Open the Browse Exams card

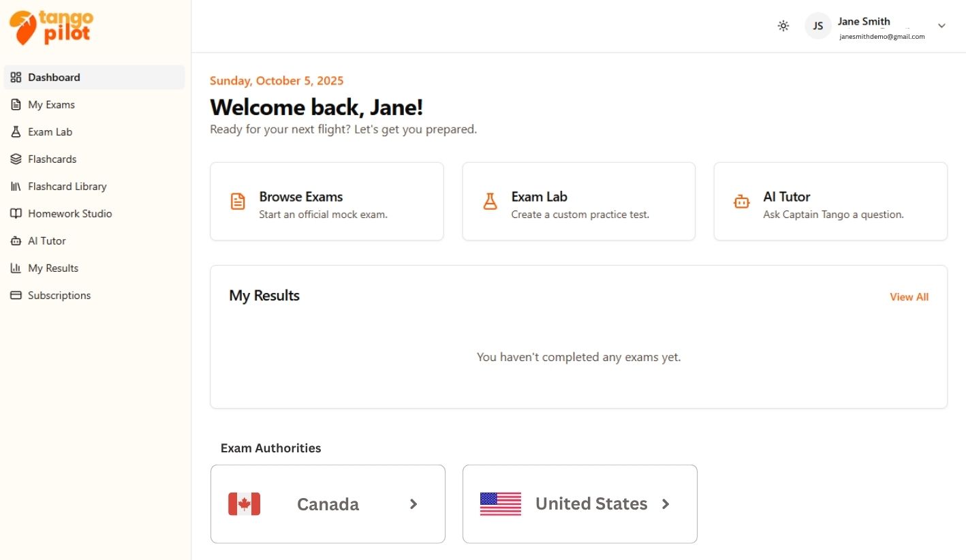[326, 202]
